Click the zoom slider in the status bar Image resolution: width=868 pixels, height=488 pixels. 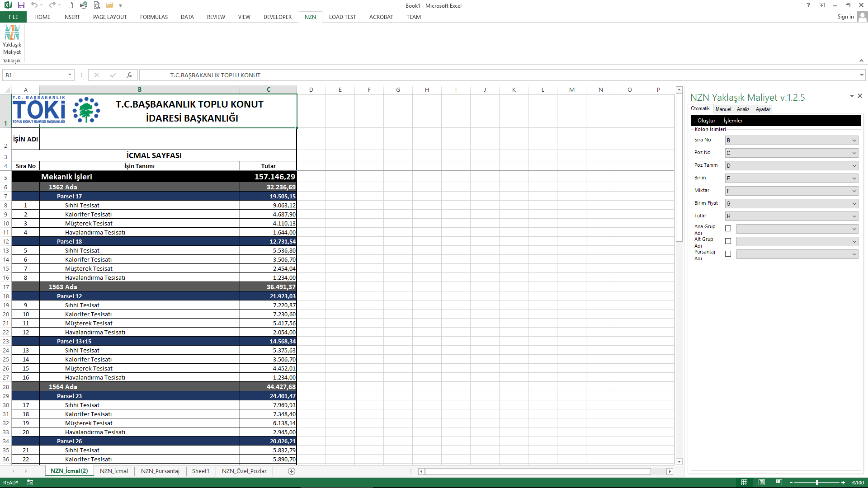(x=817, y=483)
